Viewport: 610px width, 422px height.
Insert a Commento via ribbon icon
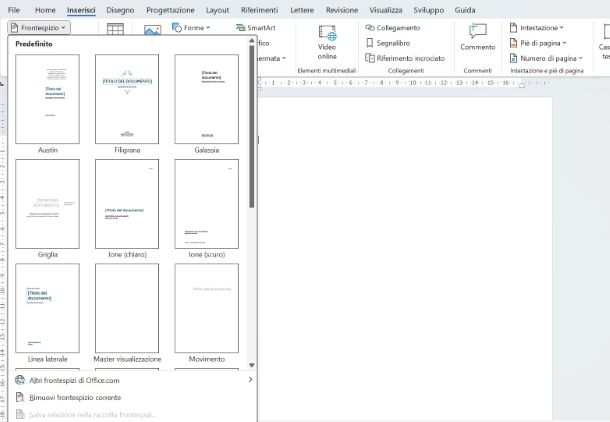click(478, 33)
